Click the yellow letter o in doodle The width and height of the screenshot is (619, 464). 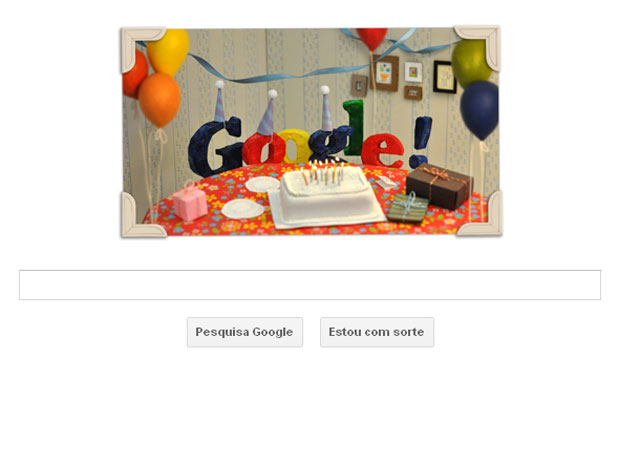[295, 147]
